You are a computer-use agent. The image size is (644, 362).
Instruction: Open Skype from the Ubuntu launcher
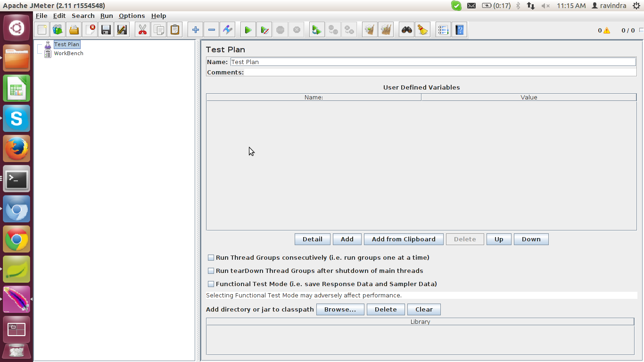17,118
